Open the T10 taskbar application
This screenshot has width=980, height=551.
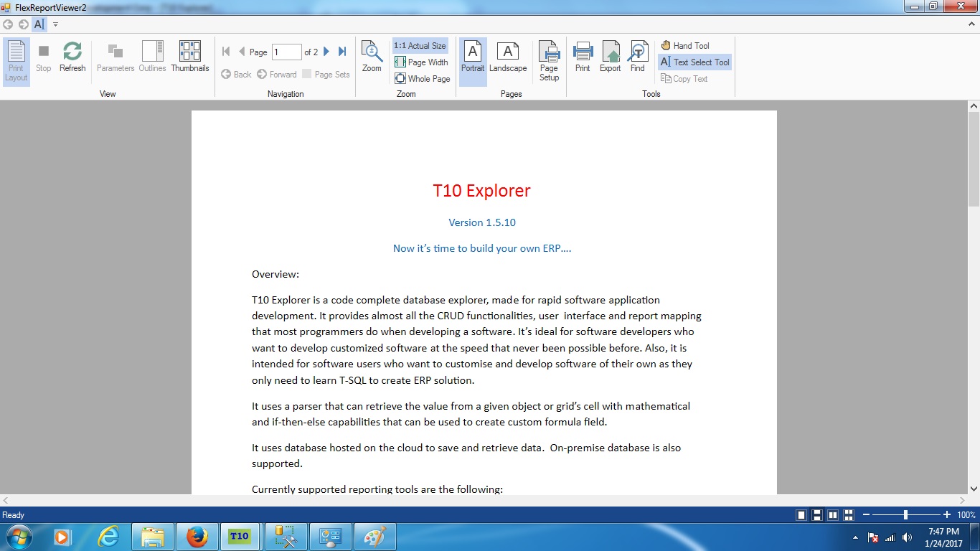240,537
